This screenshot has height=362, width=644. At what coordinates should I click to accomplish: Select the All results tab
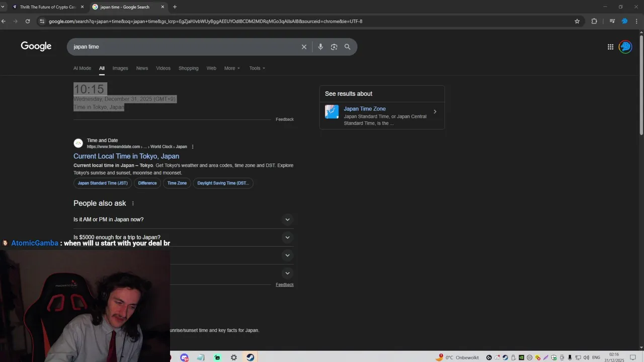click(102, 68)
